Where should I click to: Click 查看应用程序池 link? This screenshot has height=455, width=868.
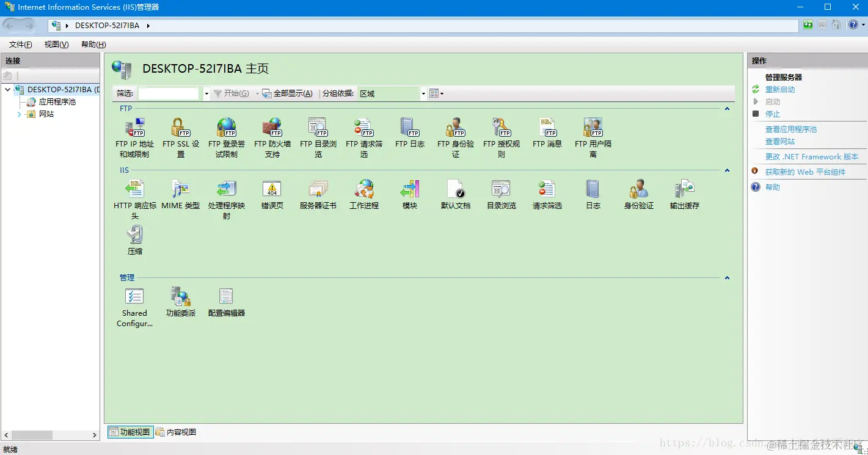[x=791, y=129]
